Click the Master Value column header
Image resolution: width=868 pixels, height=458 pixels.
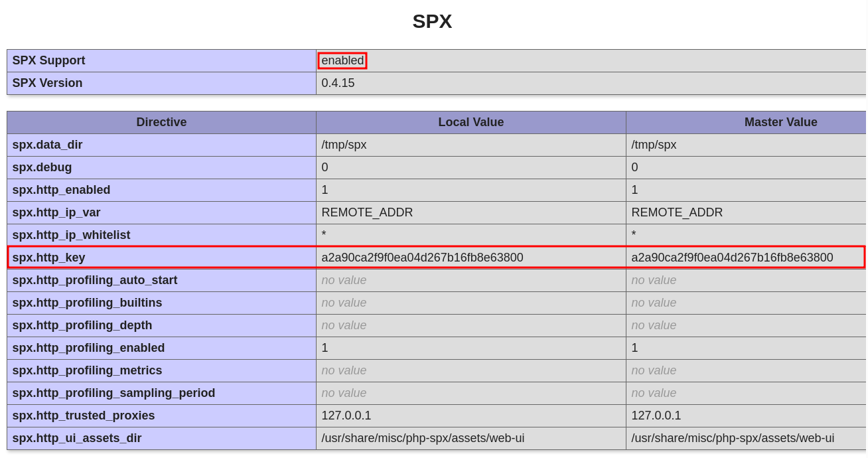tap(780, 122)
